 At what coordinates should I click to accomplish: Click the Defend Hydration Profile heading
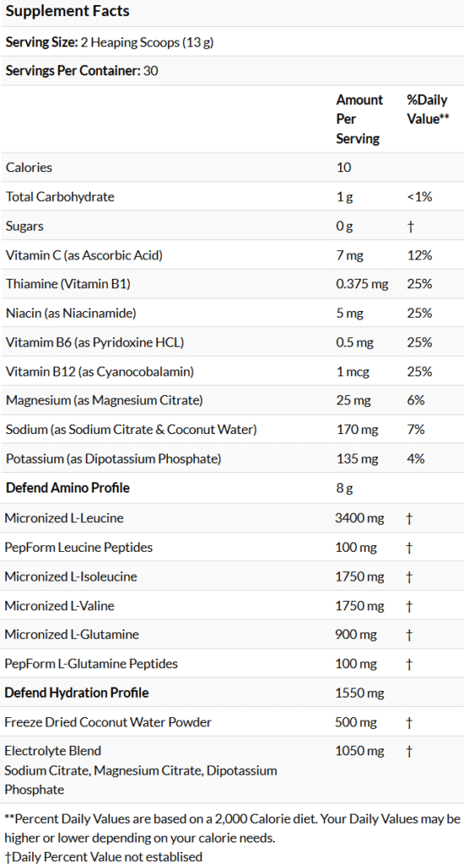tap(76, 693)
